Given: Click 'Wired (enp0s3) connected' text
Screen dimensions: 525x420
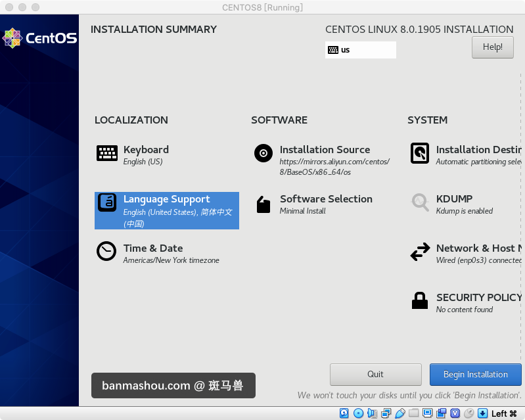Looking at the screenshot, I should (x=478, y=260).
